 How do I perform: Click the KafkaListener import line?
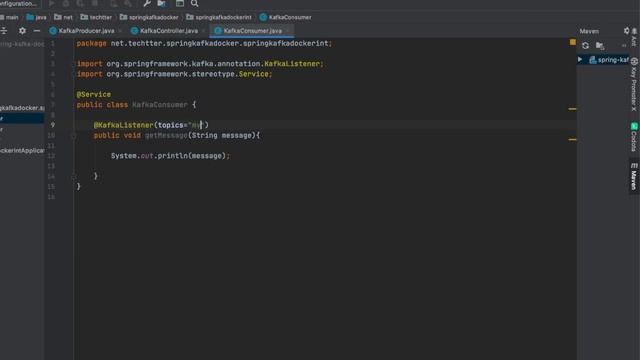click(x=200, y=64)
